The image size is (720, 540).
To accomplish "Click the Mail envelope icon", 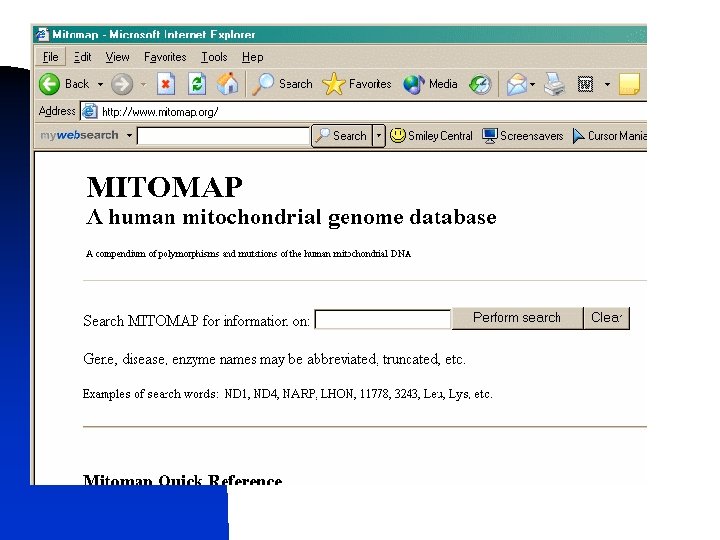I will 517,84.
